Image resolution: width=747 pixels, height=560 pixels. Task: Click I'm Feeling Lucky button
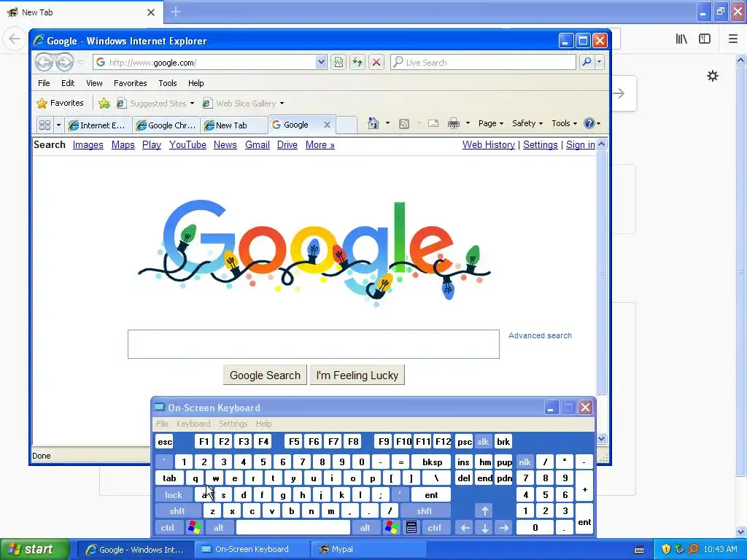coord(357,376)
